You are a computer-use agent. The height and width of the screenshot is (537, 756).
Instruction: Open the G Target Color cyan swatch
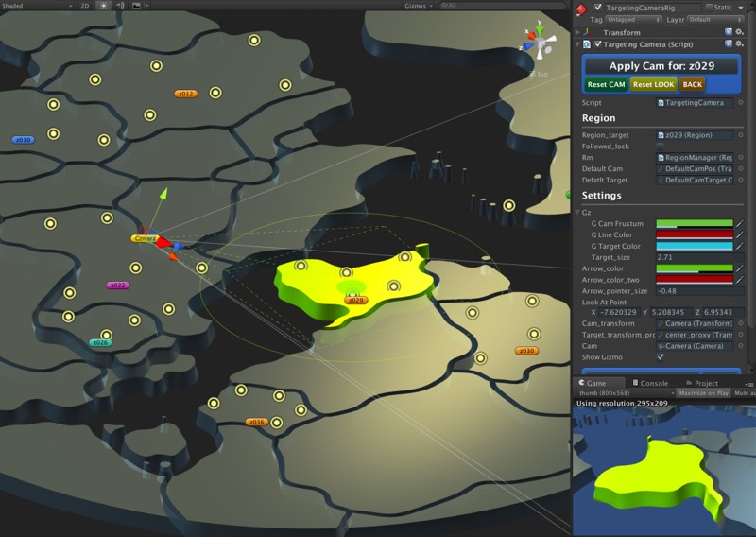click(x=695, y=246)
